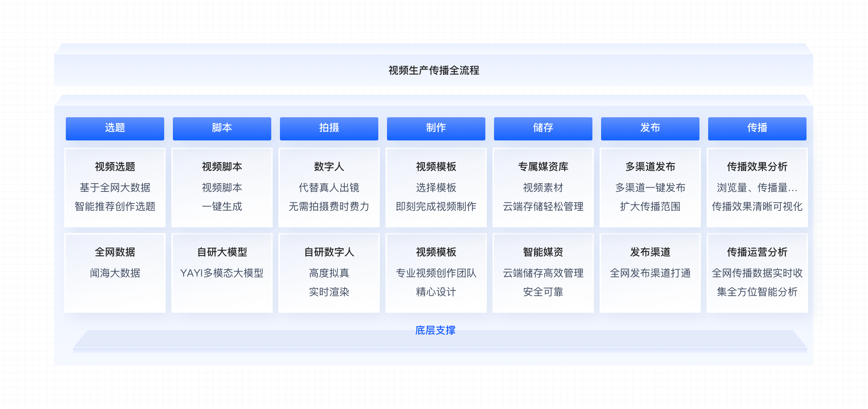This screenshot has height=409, width=868.
Task: Select the 自研大模型 YAYI card
Action: click(x=222, y=273)
